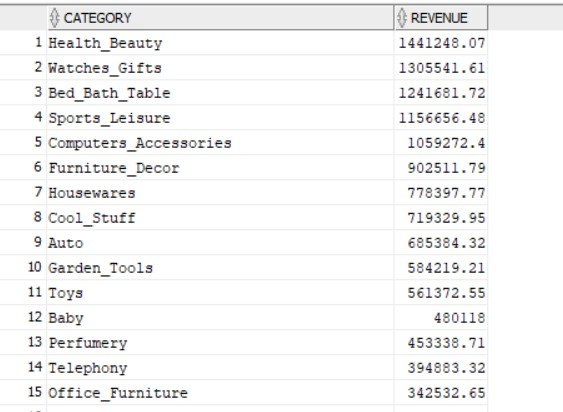
Task: Select the Telephony category cell
Action: click(220, 367)
